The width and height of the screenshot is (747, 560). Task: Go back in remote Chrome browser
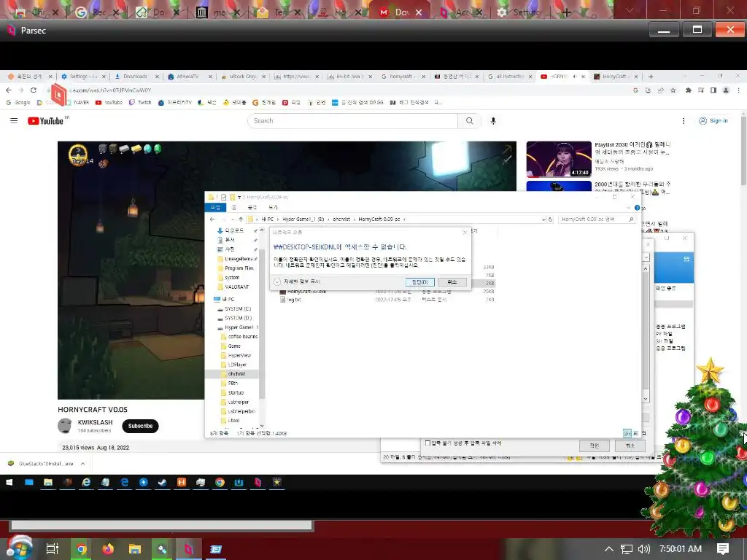click(x=9, y=90)
